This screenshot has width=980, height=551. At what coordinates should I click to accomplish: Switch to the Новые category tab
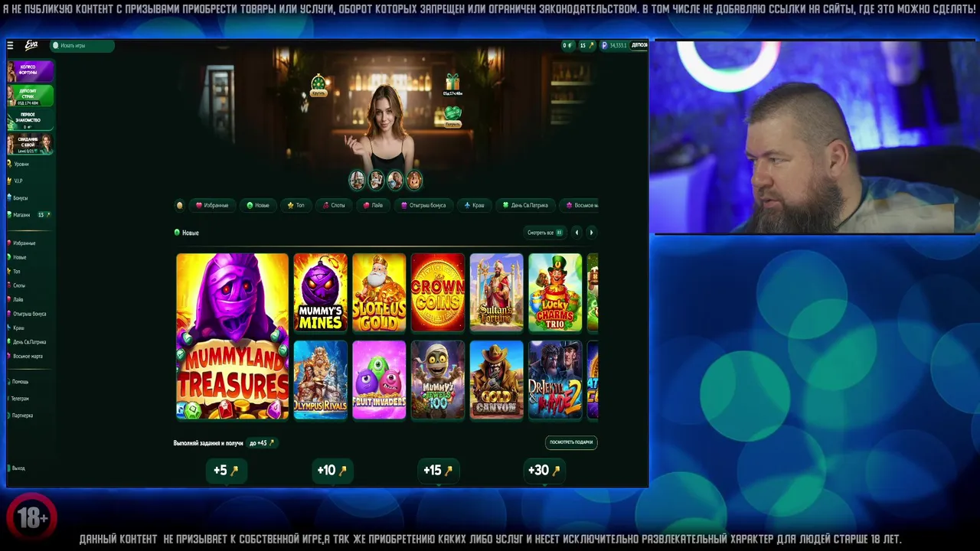point(258,205)
